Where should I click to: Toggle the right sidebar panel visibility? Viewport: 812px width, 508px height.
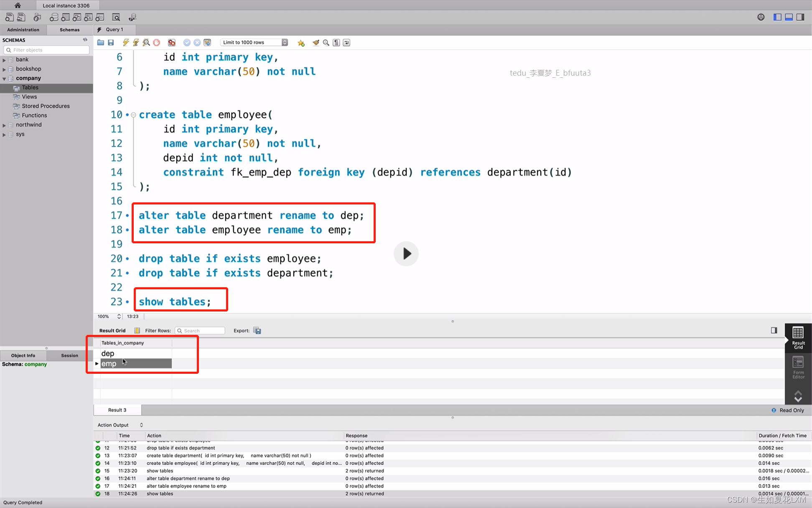[800, 17]
